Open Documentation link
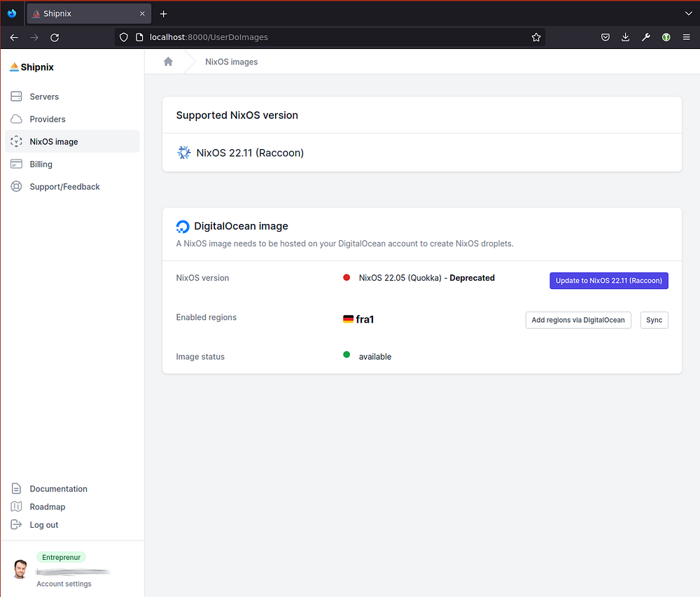Viewport: 700px width, 597px height. (59, 489)
